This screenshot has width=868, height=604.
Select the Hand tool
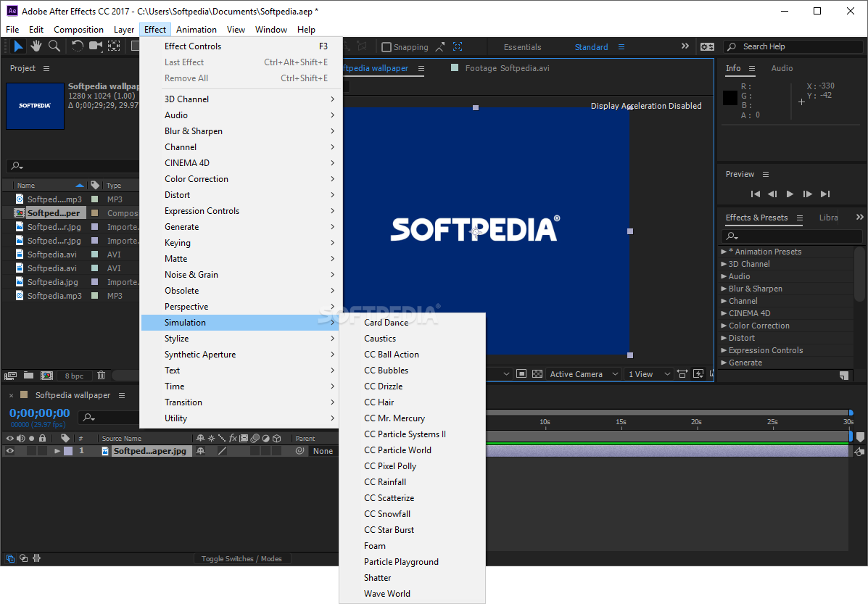click(36, 46)
